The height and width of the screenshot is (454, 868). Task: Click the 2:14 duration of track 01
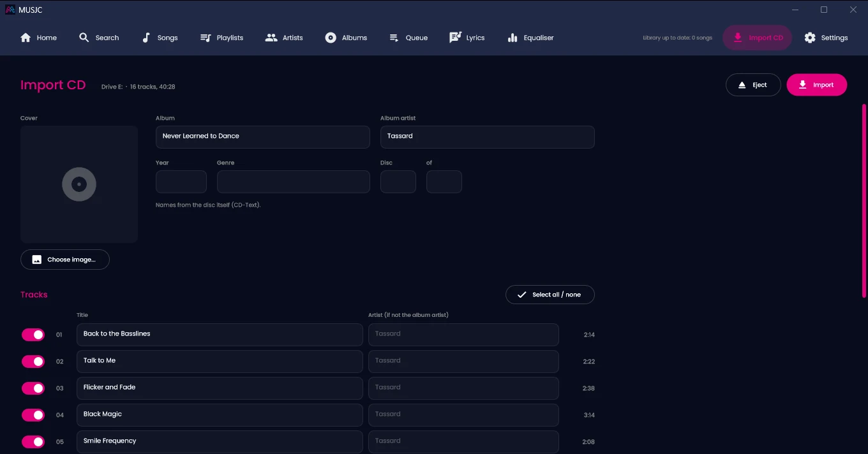589,335
